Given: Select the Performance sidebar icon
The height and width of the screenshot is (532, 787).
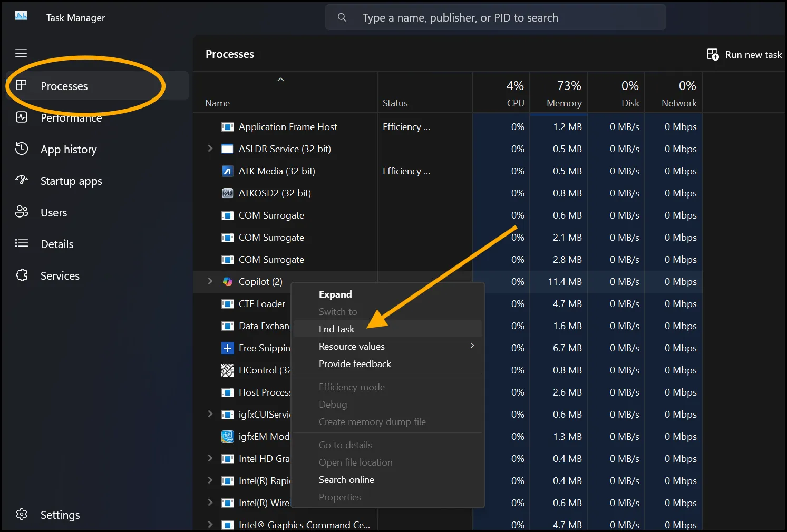Looking at the screenshot, I should [22, 117].
